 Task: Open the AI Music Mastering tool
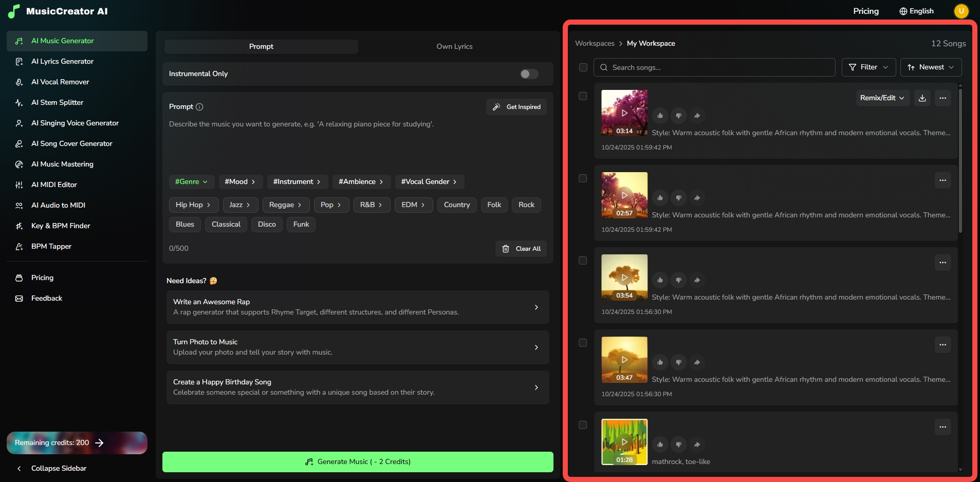(62, 164)
